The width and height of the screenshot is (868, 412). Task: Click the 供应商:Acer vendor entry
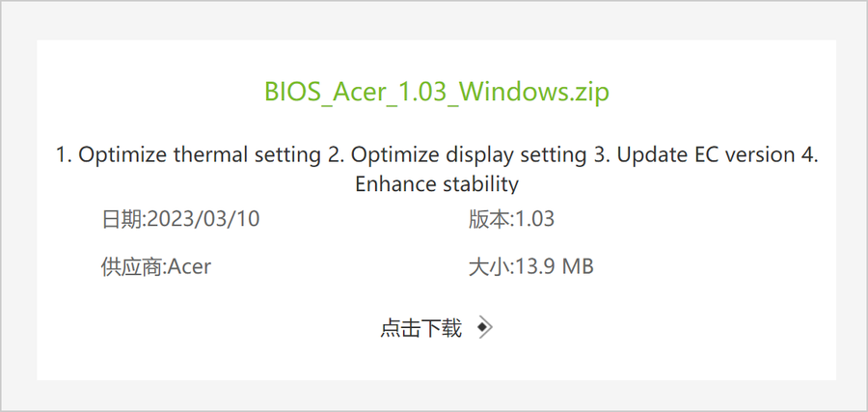point(156,267)
